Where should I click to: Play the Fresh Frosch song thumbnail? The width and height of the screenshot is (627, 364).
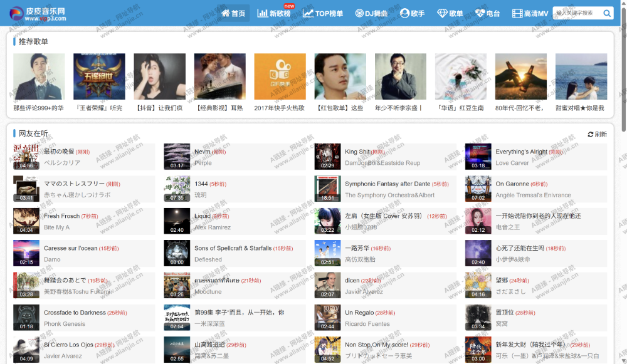tap(26, 221)
